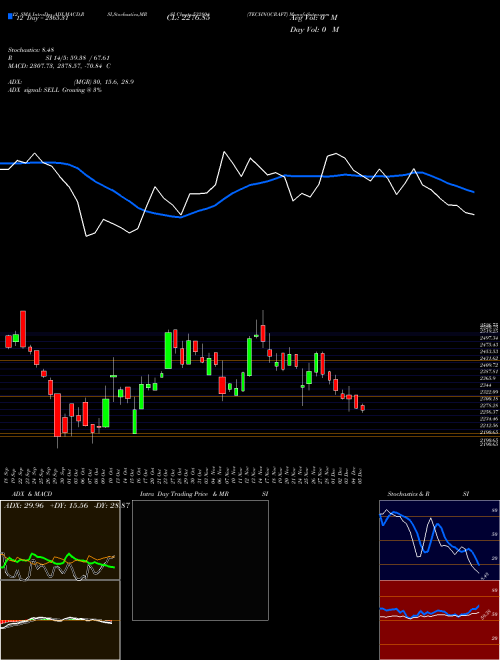Screen dimensions: 500x660
Task: Open the MACD mini chart below ADX
Action: (60, 620)
